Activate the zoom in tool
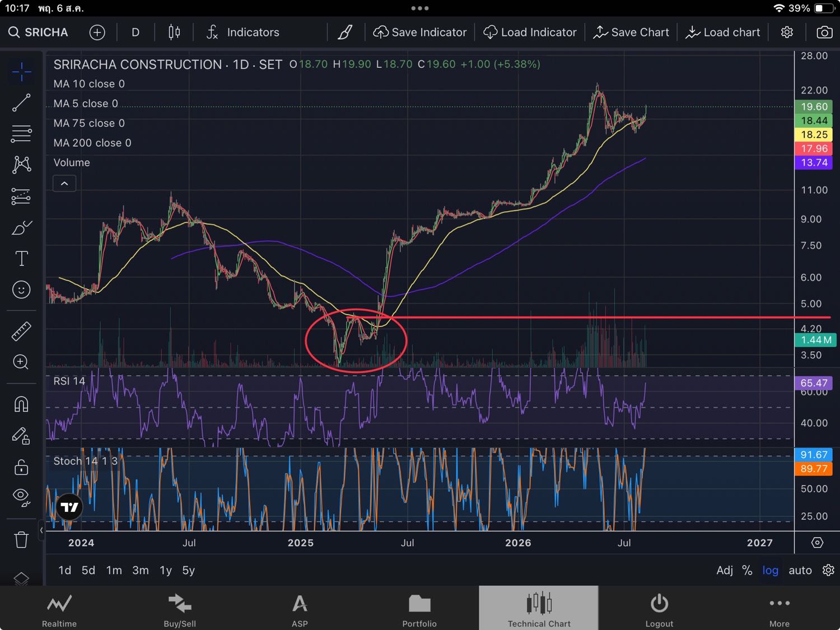 coord(21,362)
